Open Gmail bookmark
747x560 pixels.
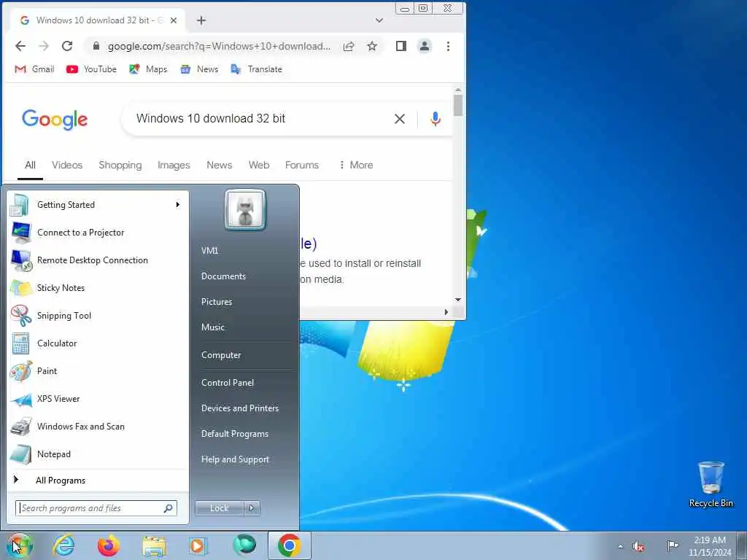coord(34,69)
